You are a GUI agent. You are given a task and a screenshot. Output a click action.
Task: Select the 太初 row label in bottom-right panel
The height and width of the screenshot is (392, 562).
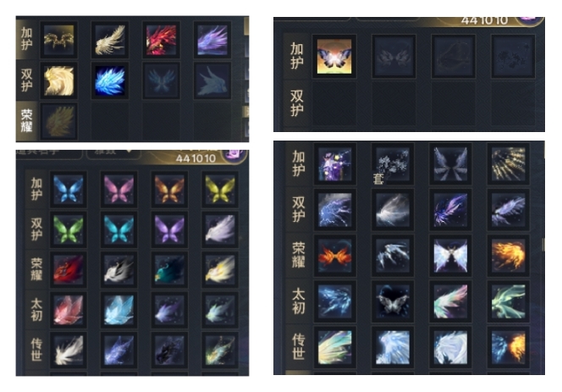click(x=298, y=301)
